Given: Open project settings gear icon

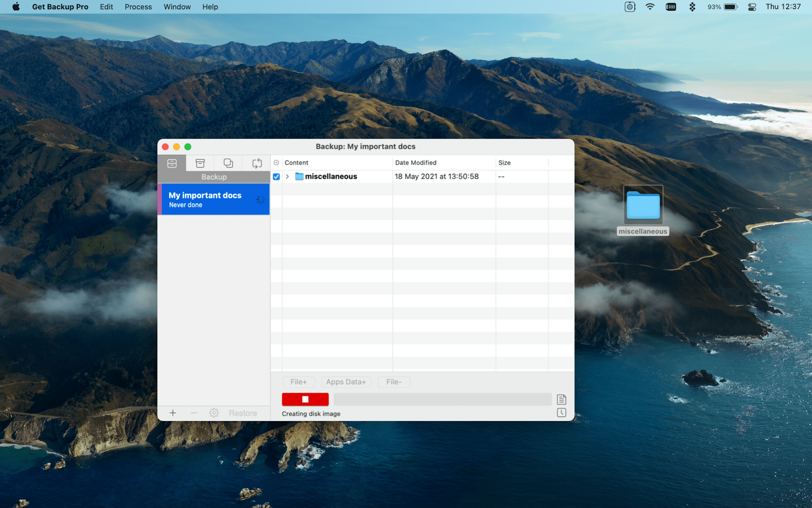Looking at the screenshot, I should point(214,413).
